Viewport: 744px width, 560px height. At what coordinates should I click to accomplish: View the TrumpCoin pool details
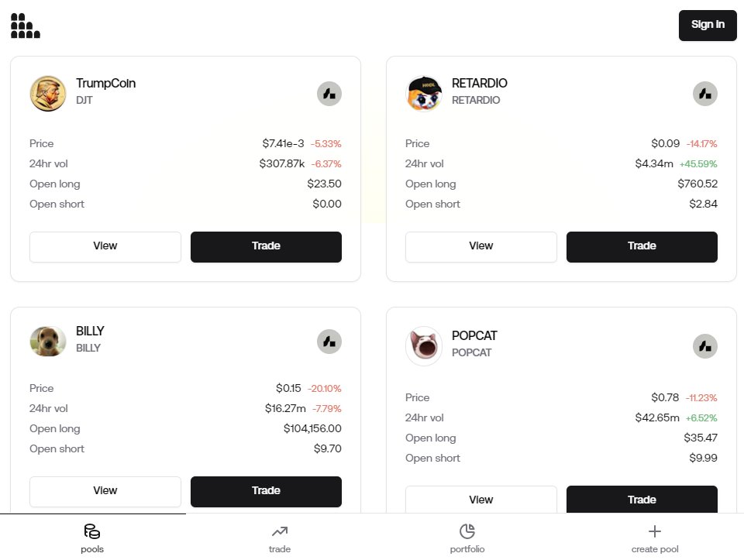point(105,246)
